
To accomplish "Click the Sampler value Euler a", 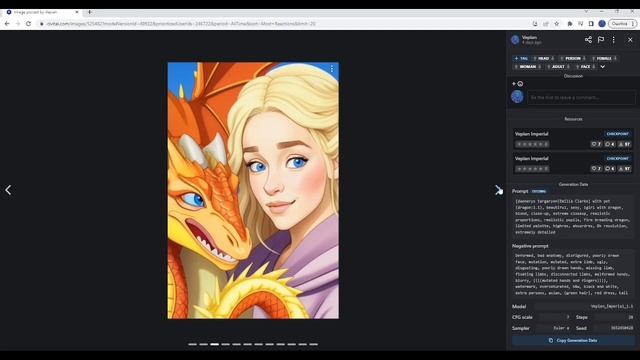I will click(561, 328).
